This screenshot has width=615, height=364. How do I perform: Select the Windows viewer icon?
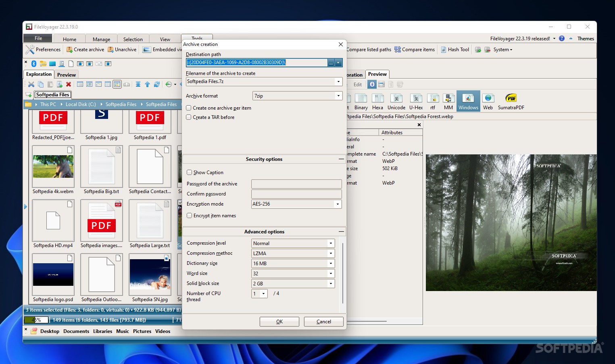(468, 101)
